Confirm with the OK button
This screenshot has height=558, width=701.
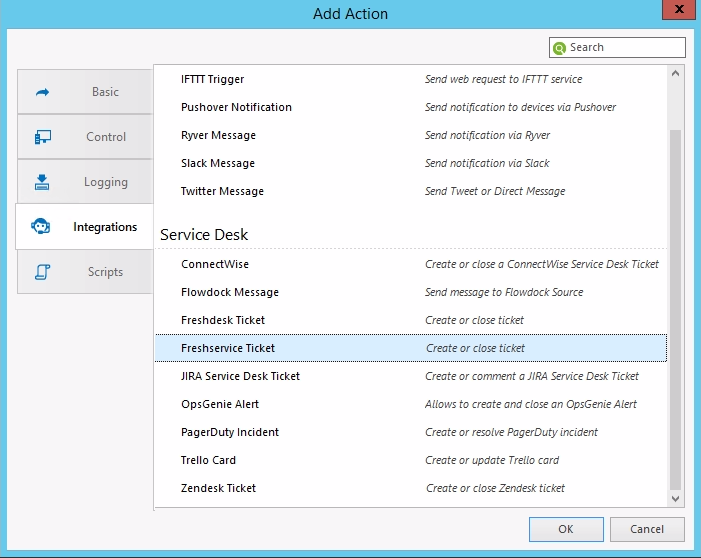[566, 529]
